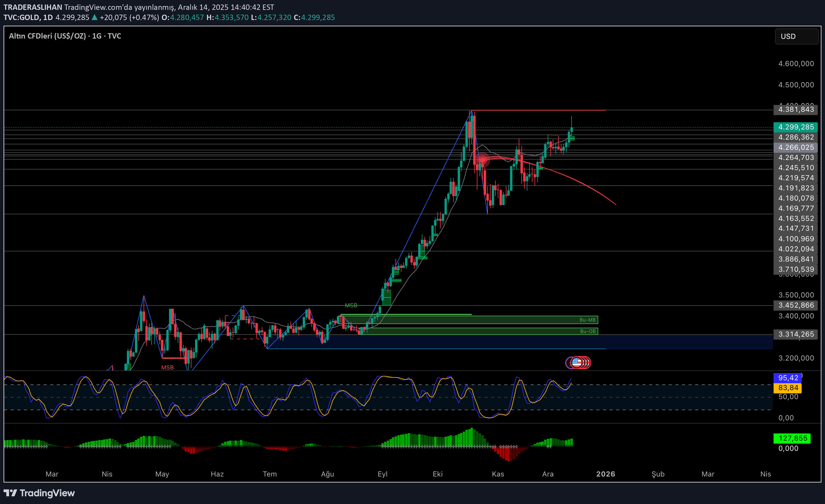Click the TRADERASLIHAN author name

click(33, 7)
